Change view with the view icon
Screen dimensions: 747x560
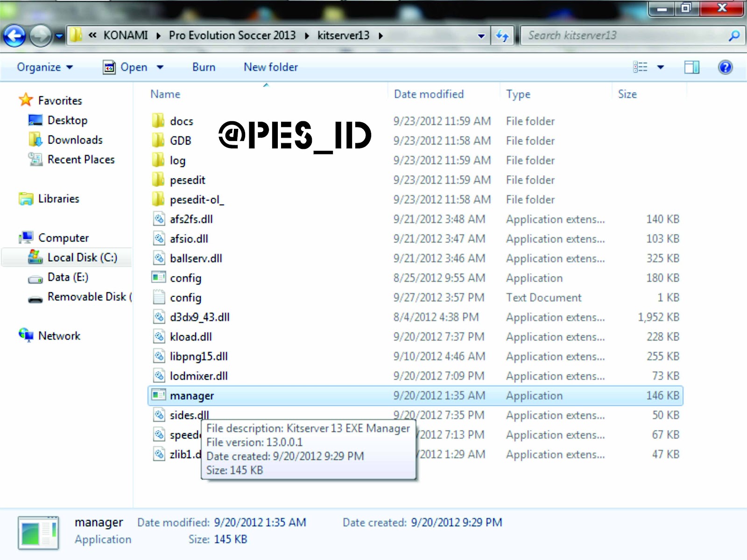640,67
